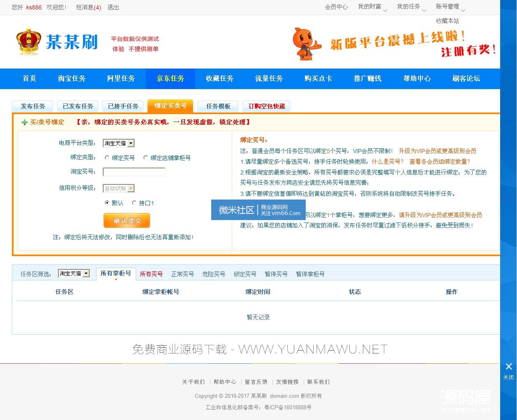
Task: Switch to the 已发布任务 tab
Action: (78, 106)
